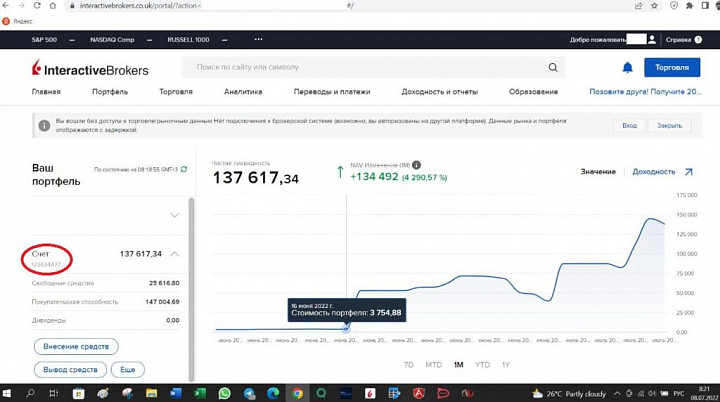Open the Образование menu item
The image size is (720, 402).
click(533, 91)
